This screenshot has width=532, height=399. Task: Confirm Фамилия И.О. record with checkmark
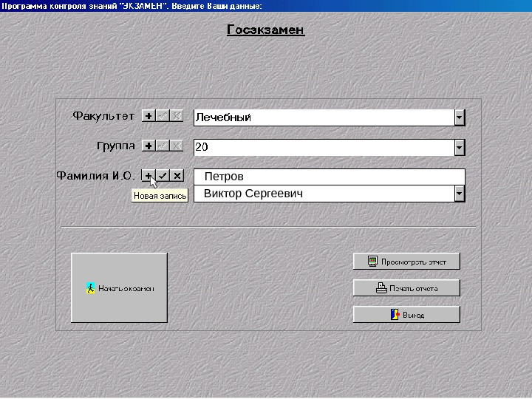point(163,175)
